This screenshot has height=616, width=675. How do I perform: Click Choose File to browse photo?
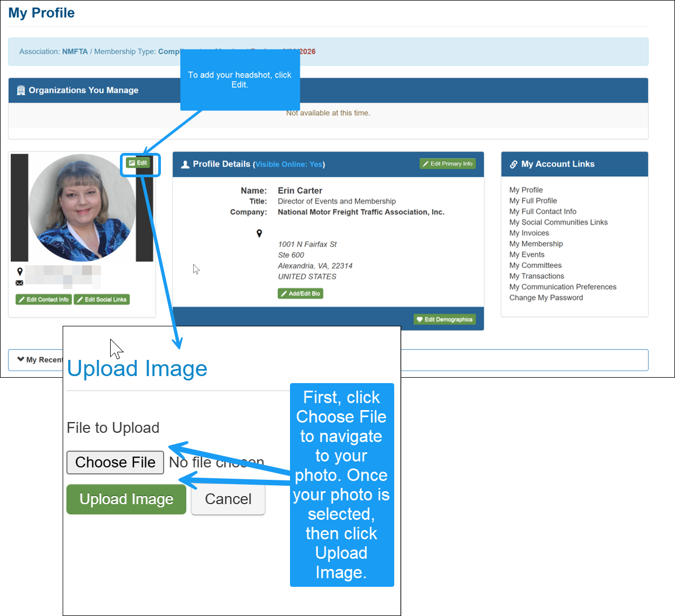point(115,463)
